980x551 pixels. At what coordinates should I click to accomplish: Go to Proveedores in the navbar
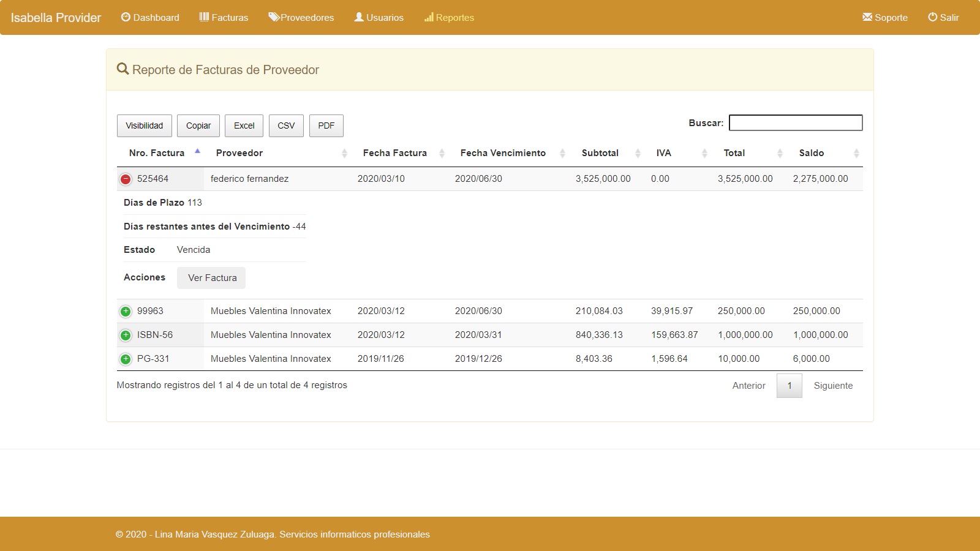pos(301,18)
